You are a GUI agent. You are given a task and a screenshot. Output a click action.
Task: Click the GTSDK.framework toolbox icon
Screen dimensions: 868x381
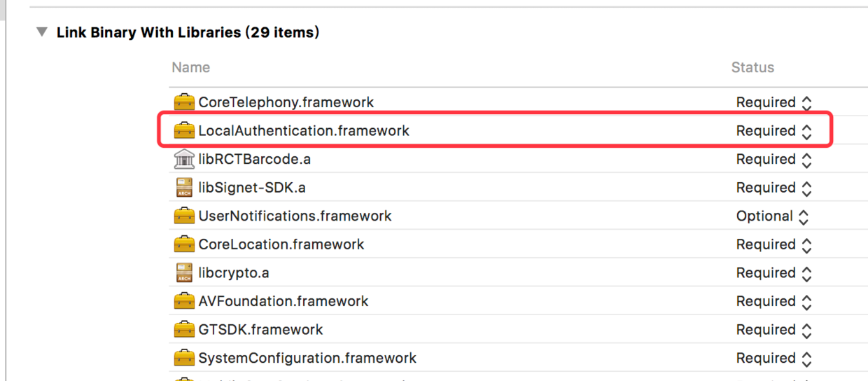pyautogui.click(x=184, y=330)
